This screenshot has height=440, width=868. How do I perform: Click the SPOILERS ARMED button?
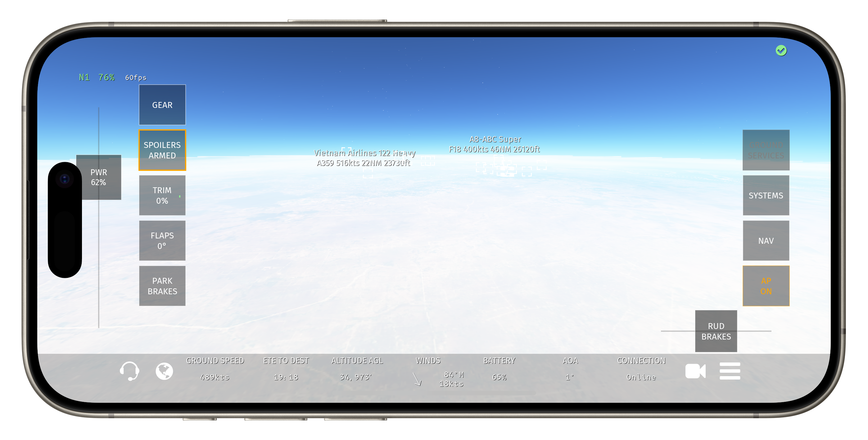162,150
